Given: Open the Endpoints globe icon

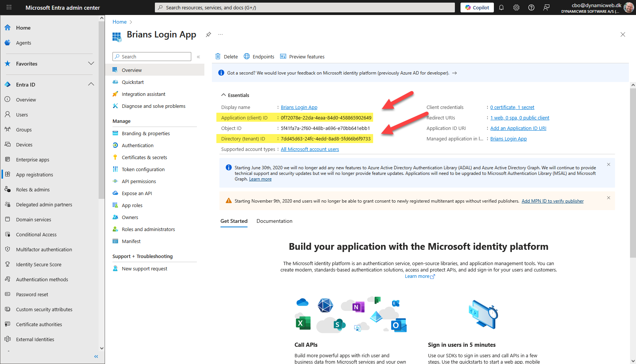Looking at the screenshot, I should [247, 57].
